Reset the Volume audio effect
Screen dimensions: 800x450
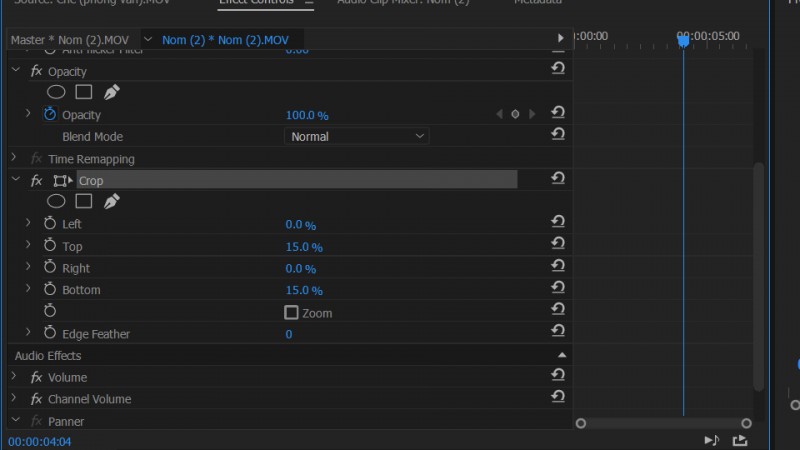pos(558,375)
